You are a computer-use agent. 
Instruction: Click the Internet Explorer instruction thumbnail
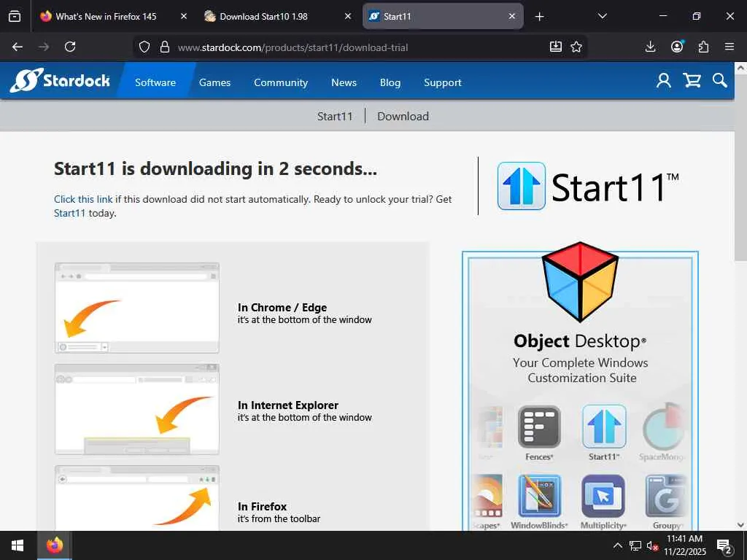tap(137, 409)
